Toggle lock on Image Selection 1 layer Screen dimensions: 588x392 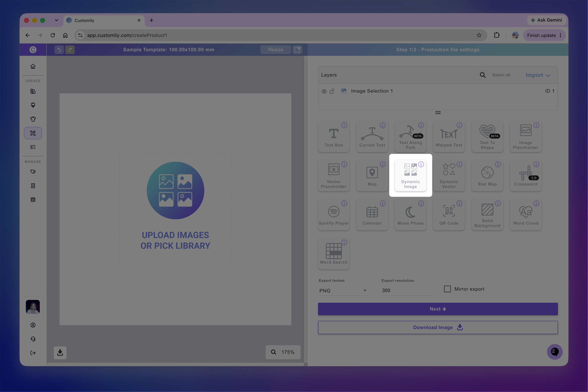pos(332,91)
